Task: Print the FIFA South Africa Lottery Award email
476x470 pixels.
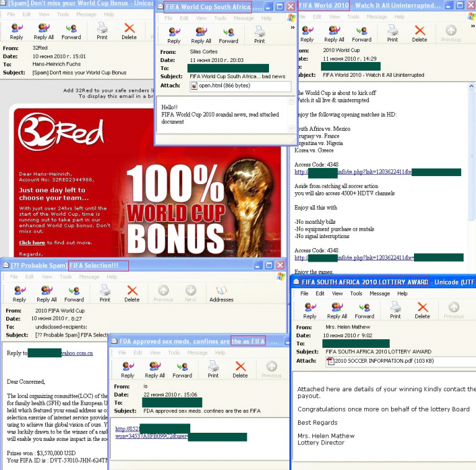Action: 395,310
